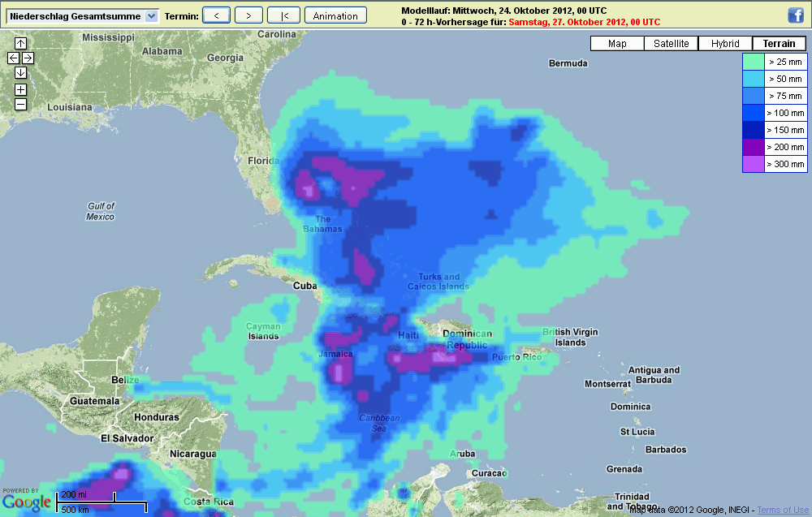Click the British Virgin Islands label
Viewport: 812px width, 517px height.
pyautogui.click(x=570, y=338)
